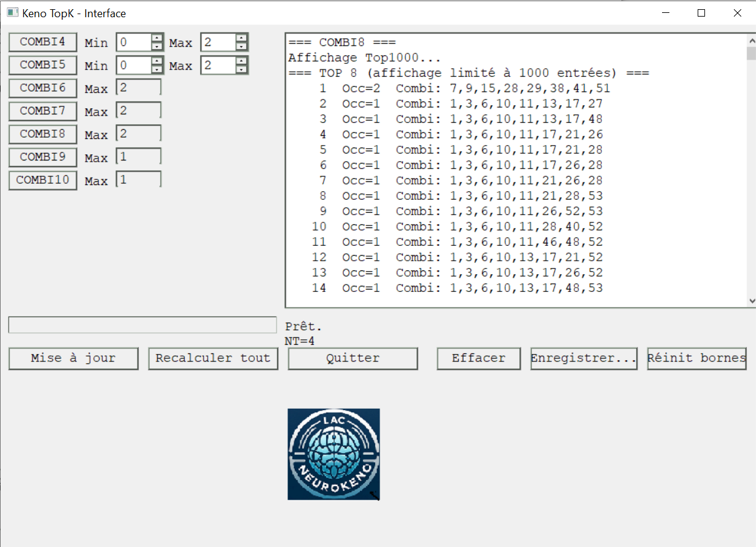Select the COMBI7 button

coord(42,111)
